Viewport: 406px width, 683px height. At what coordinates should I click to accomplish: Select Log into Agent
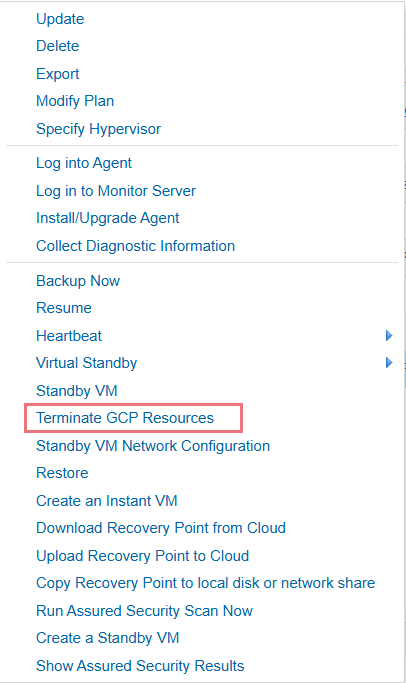pyautogui.click(x=84, y=163)
